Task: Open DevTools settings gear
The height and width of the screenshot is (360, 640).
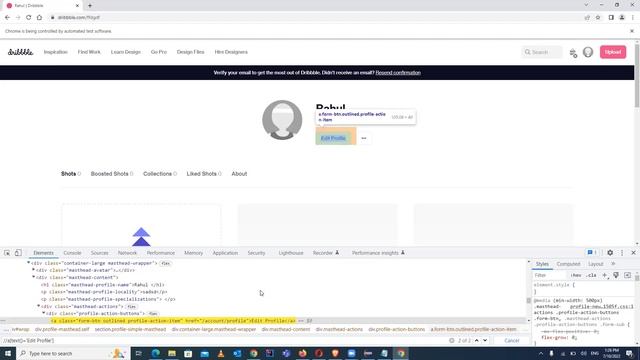Action: pos(610,253)
